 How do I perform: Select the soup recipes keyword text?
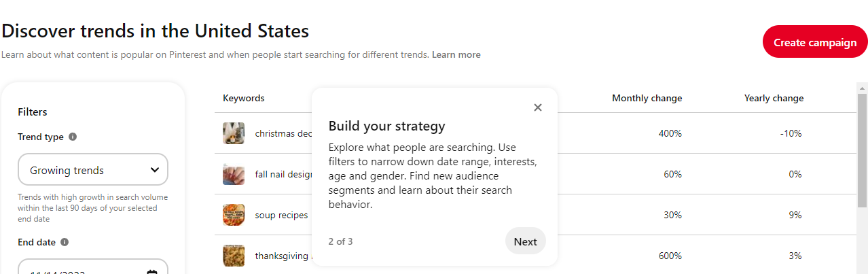[281, 215]
